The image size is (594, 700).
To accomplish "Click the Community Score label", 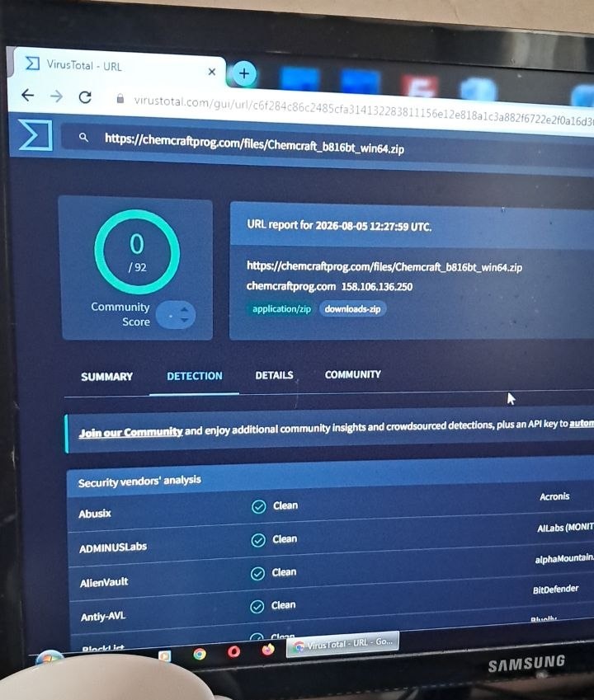I will click(x=120, y=314).
